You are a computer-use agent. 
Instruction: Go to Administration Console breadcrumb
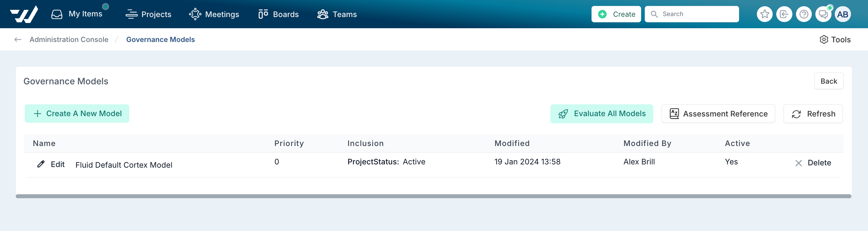[x=69, y=40]
